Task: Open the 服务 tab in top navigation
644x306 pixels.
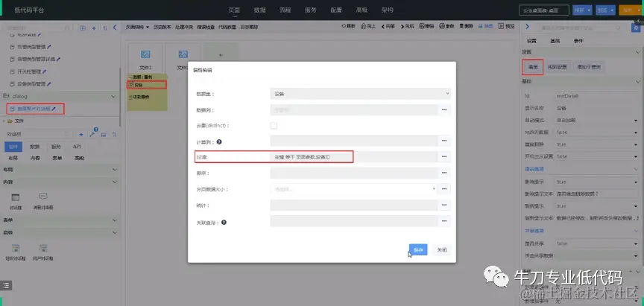Action: (311, 10)
